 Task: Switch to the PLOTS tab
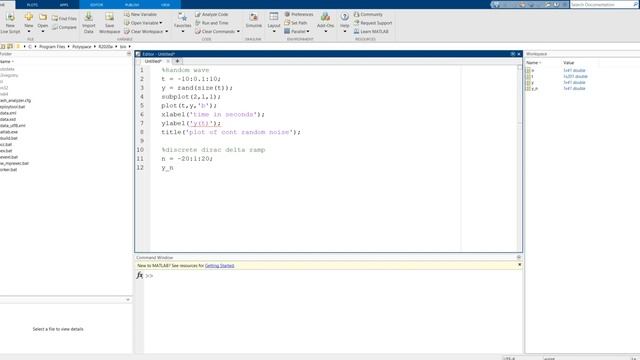point(32,4)
